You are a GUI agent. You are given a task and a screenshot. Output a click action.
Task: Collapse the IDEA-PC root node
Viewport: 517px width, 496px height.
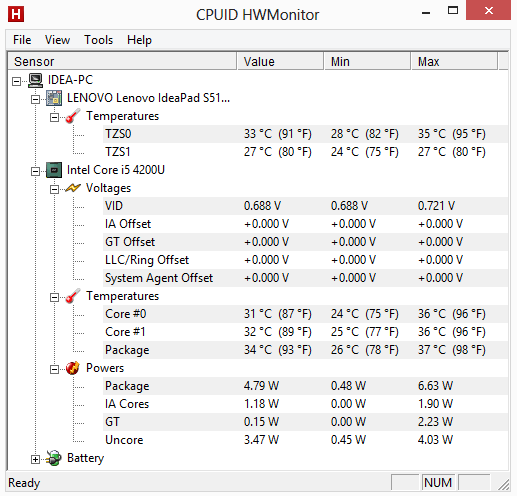[x=16, y=81]
